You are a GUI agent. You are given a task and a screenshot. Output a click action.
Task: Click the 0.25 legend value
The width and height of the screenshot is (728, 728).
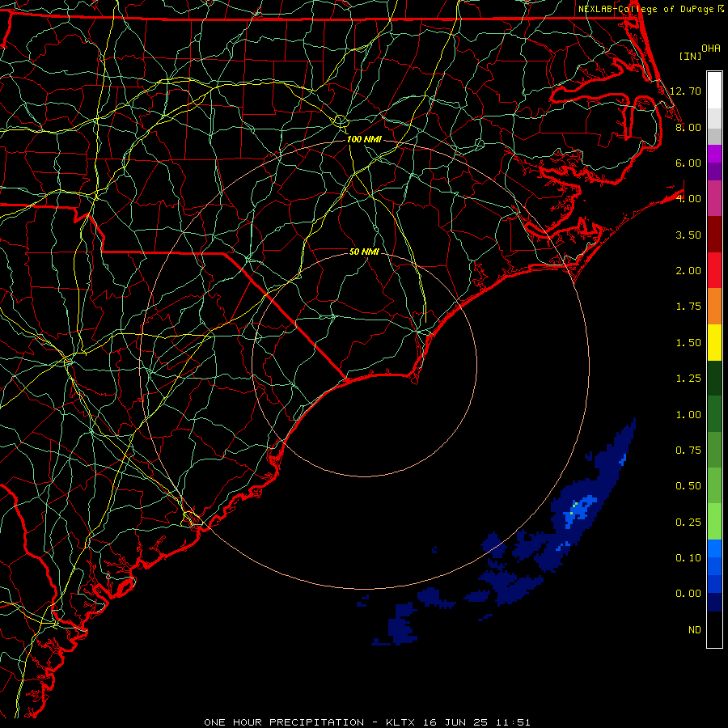(x=688, y=523)
